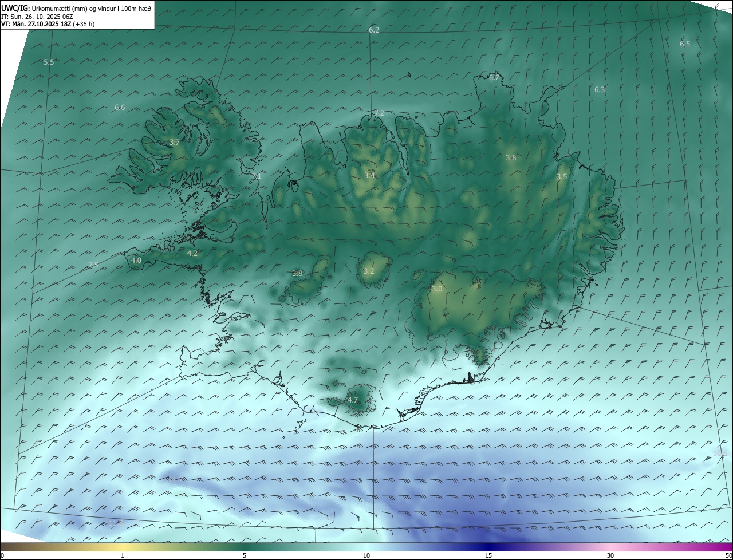Image resolution: width=733 pixels, height=560 pixels.
Task: Click the 3.7 value label on the Westfjords
Action: 175,142
